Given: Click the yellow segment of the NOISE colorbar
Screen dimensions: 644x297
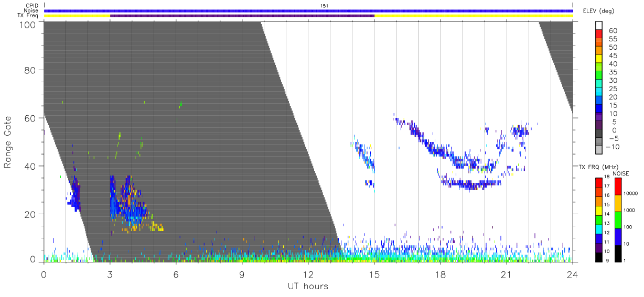Looking at the screenshot, I should pos(618,203).
